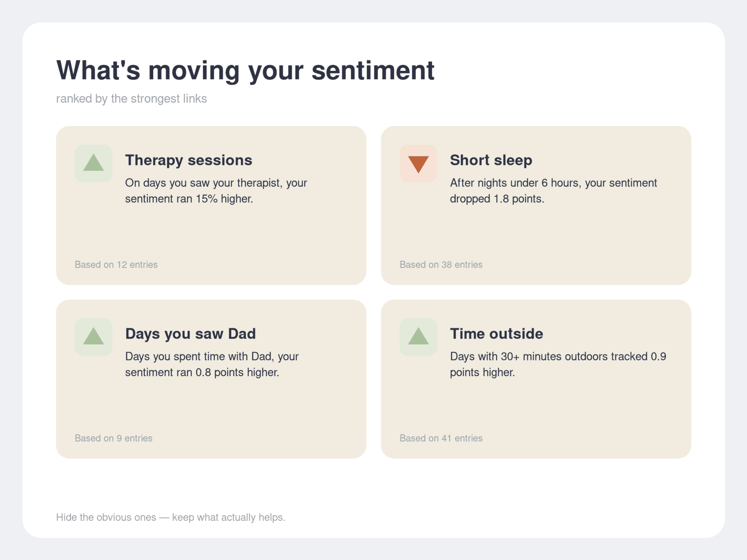Click the sentiment dropped 1.8 points description
Viewport: 747px width, 560px height.
point(553,191)
